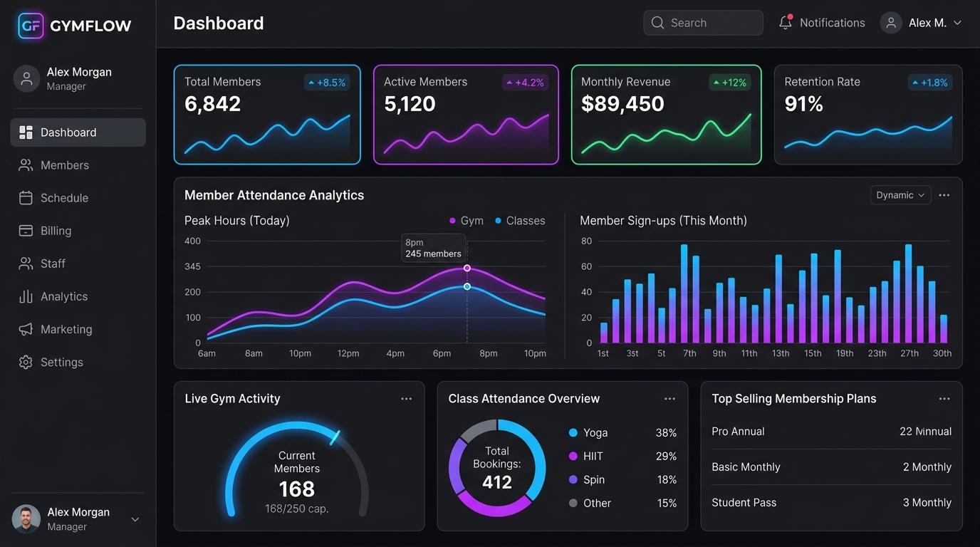Viewport: 980px width, 547px height.
Task: Click the placeholder avatar beside top Alex Morgan
Action: [26, 79]
